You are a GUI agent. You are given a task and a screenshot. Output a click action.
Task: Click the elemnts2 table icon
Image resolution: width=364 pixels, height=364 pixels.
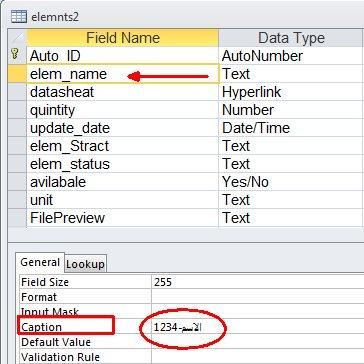pyautogui.click(x=19, y=16)
